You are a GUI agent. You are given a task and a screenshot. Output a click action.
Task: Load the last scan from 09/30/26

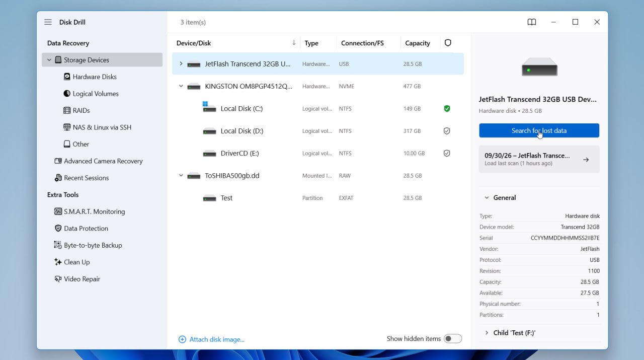click(x=539, y=159)
